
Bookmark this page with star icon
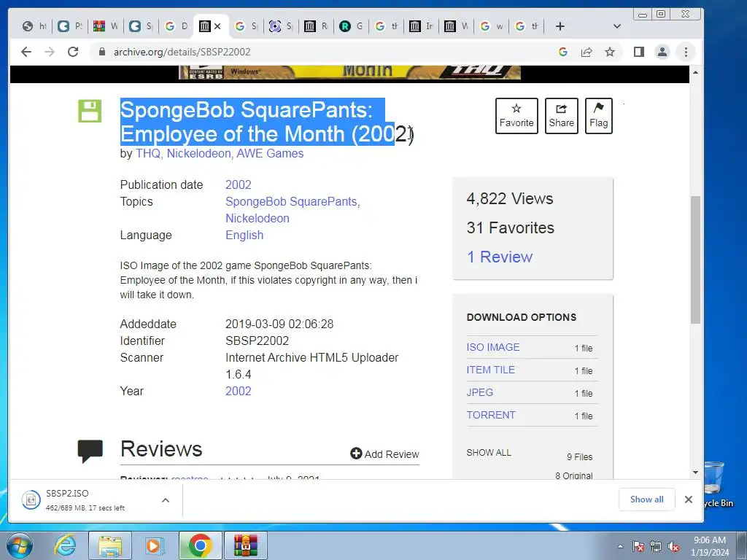pyautogui.click(x=610, y=52)
